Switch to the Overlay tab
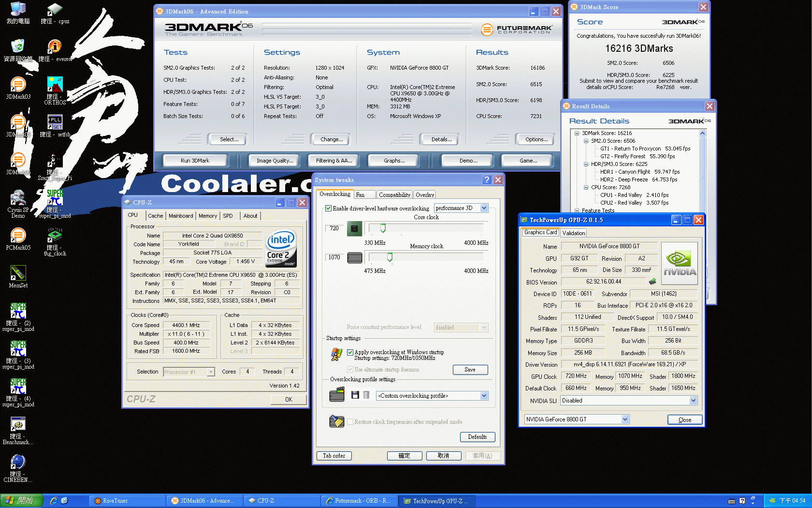 pos(424,194)
